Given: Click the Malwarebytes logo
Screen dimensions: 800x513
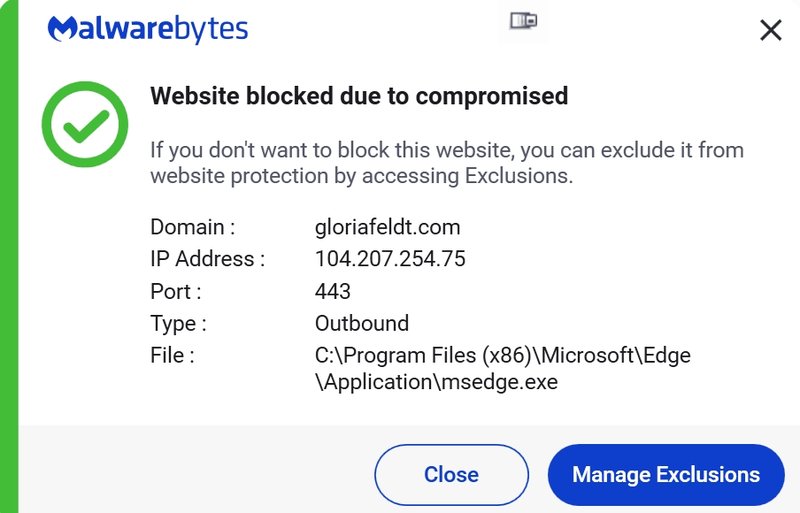Looking at the screenshot, I should [148, 29].
